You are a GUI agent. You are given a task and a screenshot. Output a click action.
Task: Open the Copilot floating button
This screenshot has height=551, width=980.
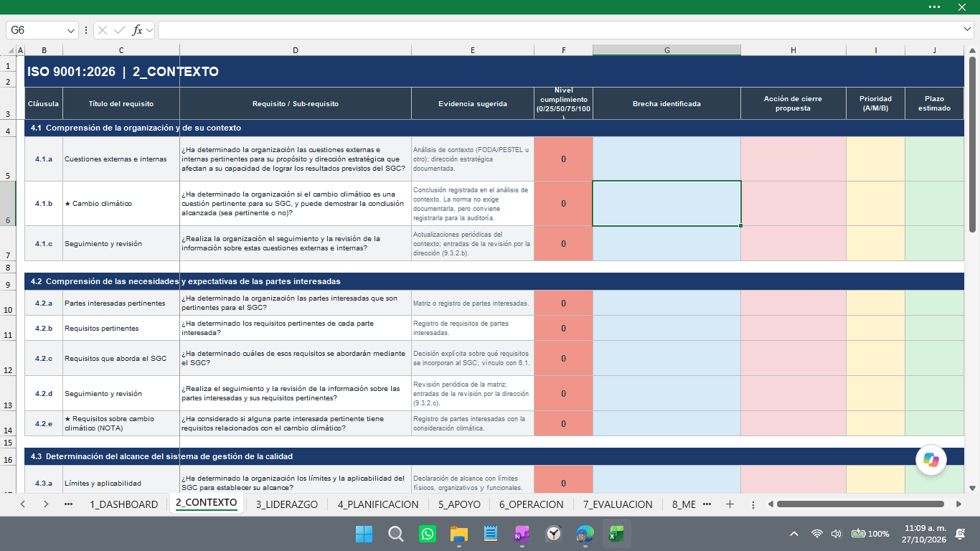coord(931,460)
